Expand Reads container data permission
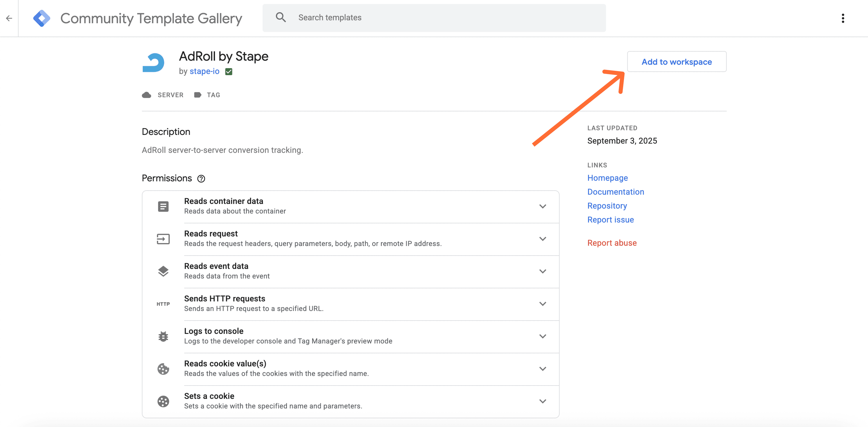The width and height of the screenshot is (868, 427). tap(542, 206)
